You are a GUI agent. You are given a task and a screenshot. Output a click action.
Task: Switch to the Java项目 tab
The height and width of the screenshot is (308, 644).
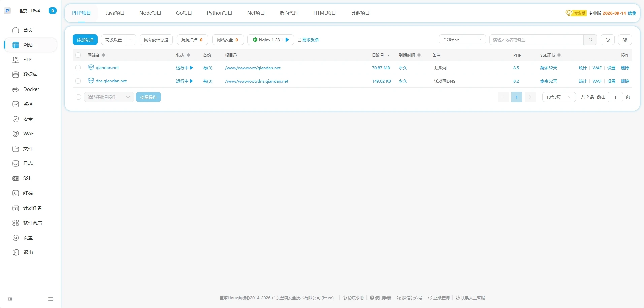(115, 13)
